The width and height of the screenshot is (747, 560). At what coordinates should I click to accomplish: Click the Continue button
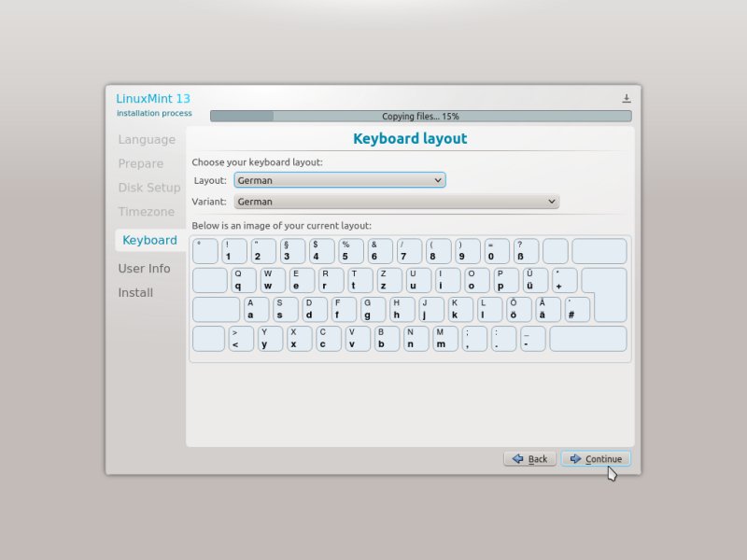click(x=596, y=458)
